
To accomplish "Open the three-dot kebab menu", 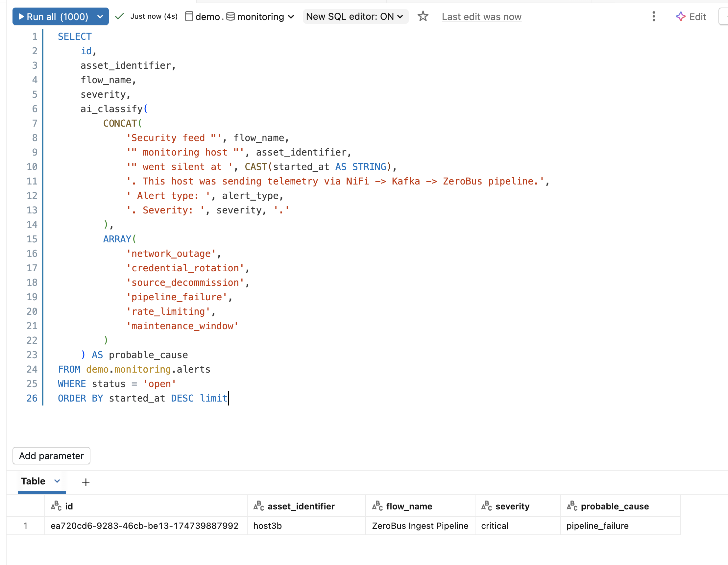I will [x=654, y=16].
